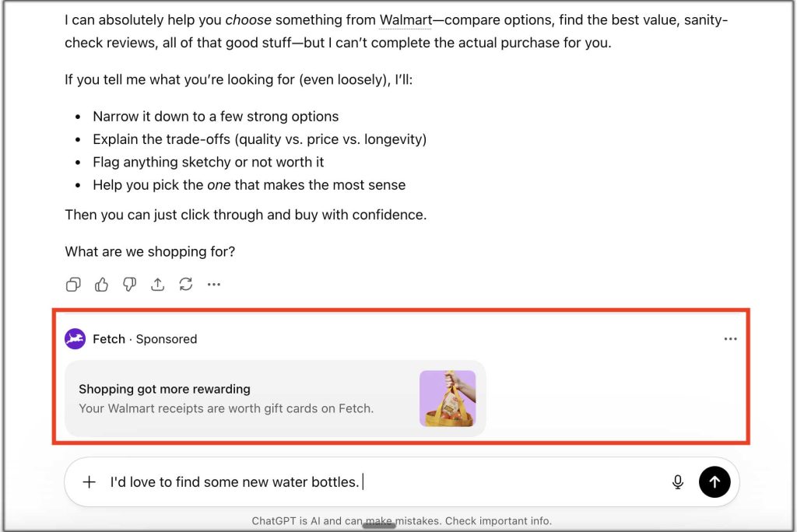Open the 'Shopping got more rewarding' ad card
The width and height of the screenshot is (797, 532).
click(275, 398)
